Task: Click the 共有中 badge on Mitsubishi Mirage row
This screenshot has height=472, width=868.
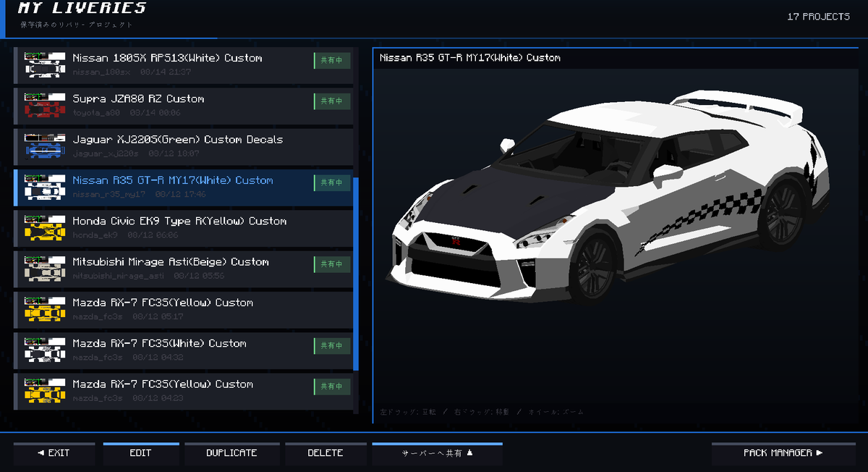Action: (332, 264)
